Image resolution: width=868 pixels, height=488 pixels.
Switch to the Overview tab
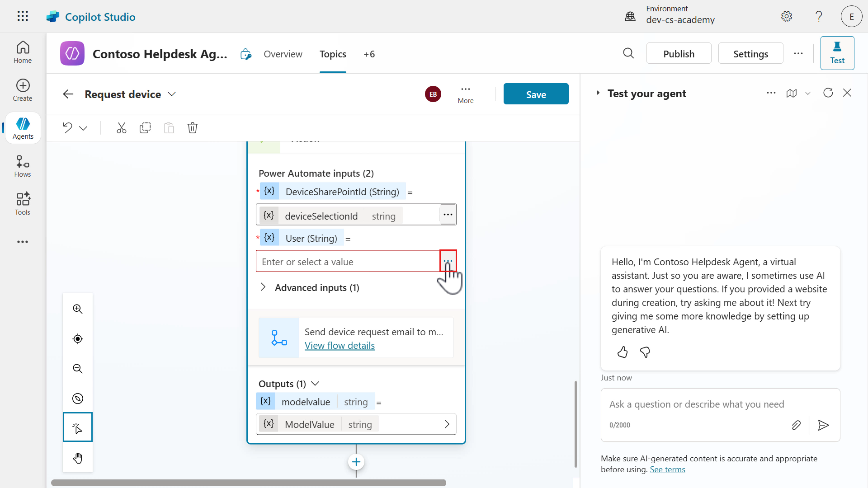(x=283, y=54)
